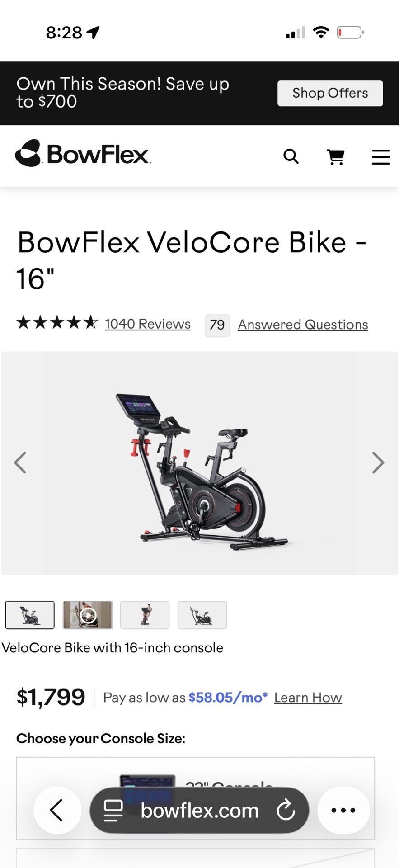
Task: Open the 1040 Reviews link
Action: pos(148,324)
